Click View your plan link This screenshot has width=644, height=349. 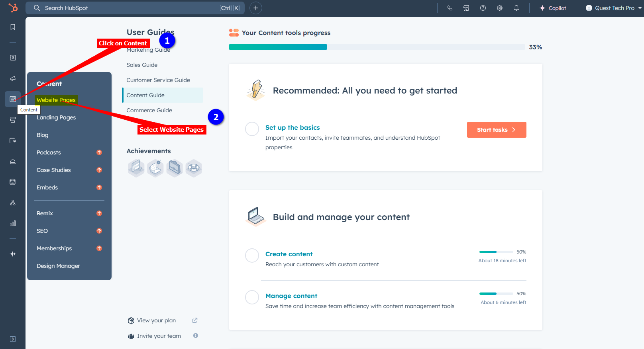(x=156, y=320)
